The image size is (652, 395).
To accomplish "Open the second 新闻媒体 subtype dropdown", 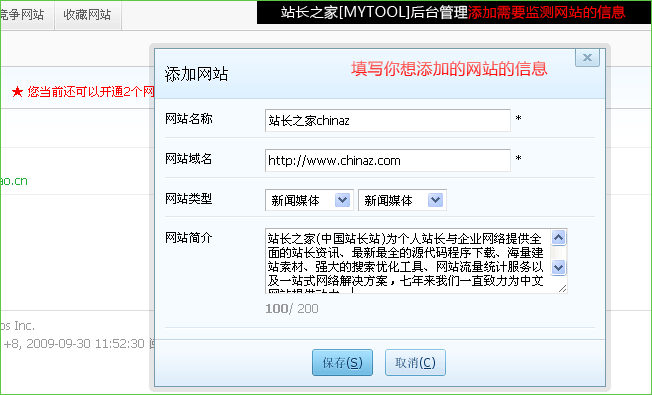I will [x=402, y=200].
